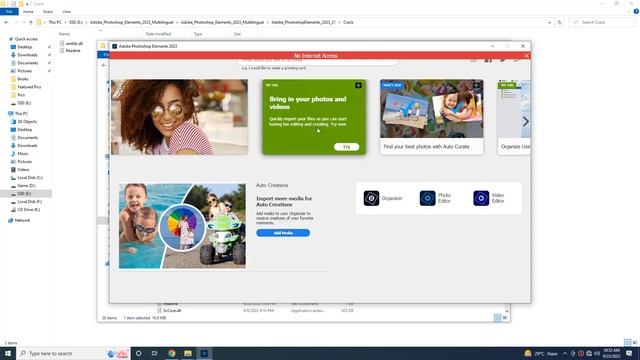
Task: Dismiss the No Internet Access banner
Action: (526, 56)
